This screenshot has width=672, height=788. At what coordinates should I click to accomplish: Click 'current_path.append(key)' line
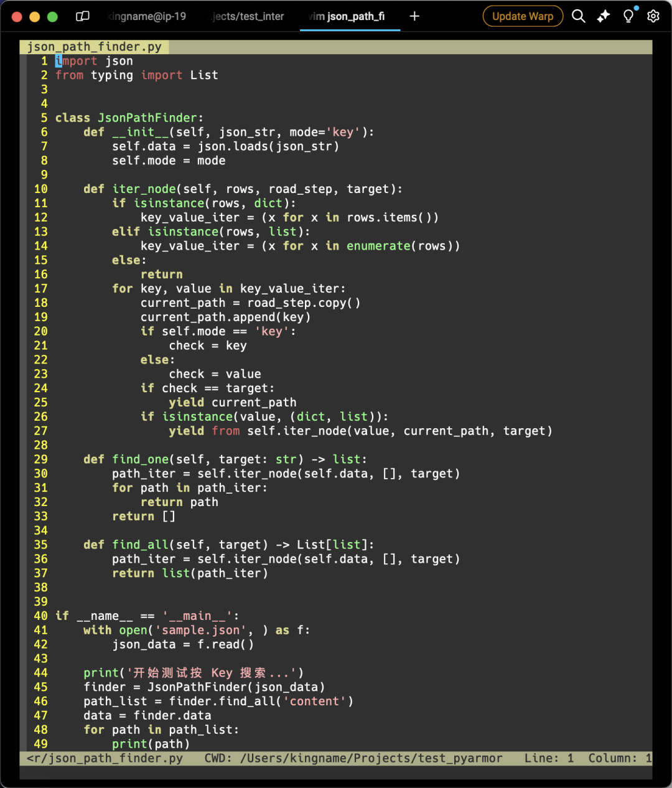pyautogui.click(x=225, y=317)
